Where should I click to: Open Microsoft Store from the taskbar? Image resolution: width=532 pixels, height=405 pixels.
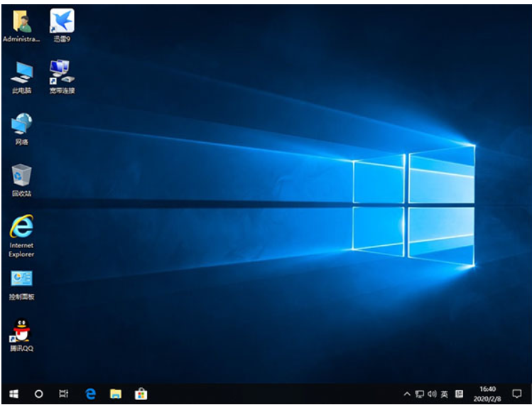pyautogui.click(x=141, y=393)
